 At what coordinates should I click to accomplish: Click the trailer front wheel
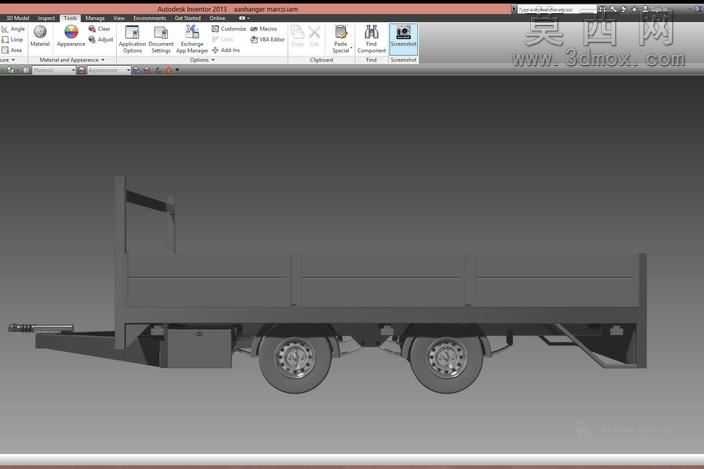tap(295, 358)
